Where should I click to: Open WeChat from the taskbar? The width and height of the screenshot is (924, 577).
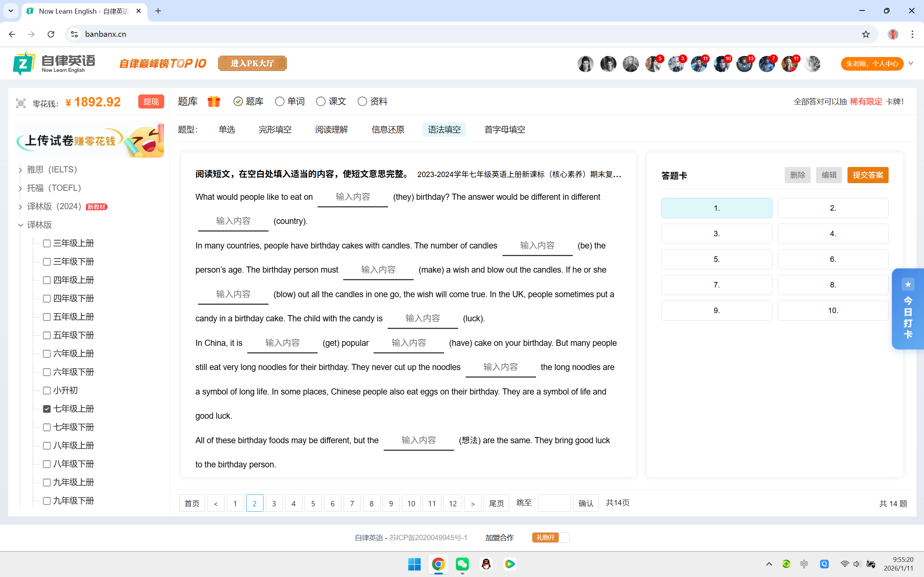[462, 564]
